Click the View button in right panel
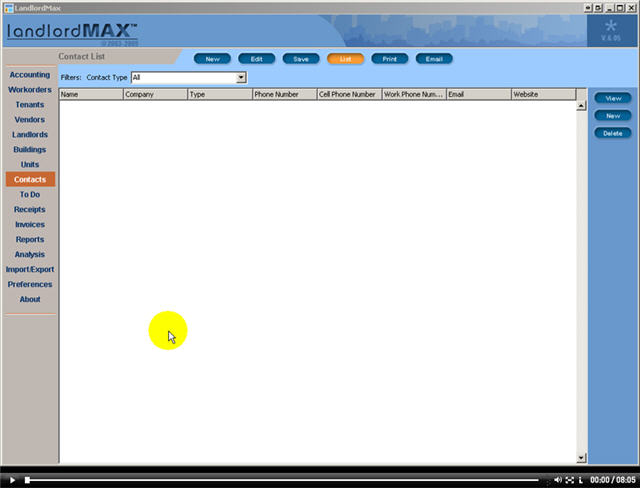The image size is (640, 488). click(613, 98)
